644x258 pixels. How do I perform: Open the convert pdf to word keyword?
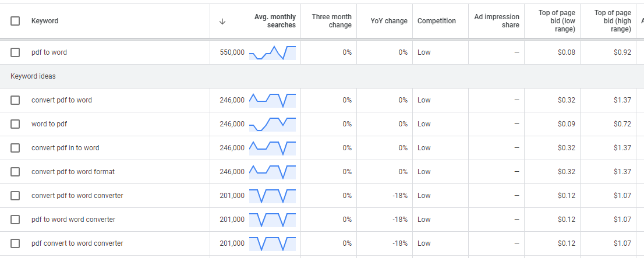62,100
